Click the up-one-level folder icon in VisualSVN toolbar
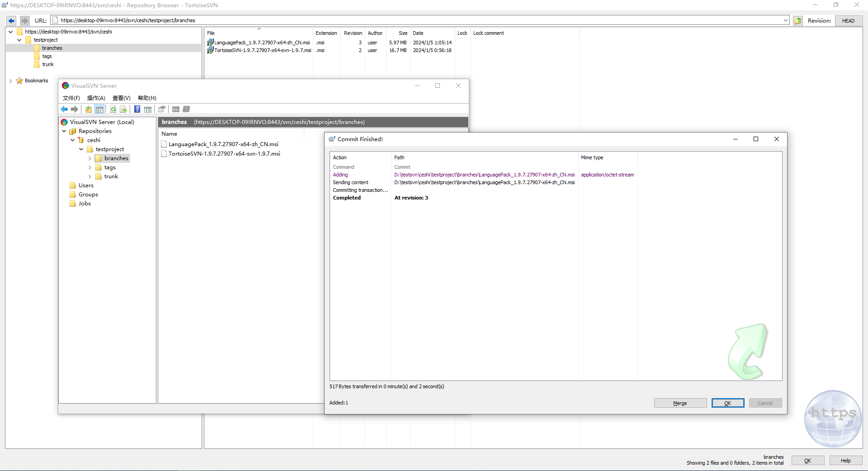Viewport: 868px width, 471px height. point(89,109)
